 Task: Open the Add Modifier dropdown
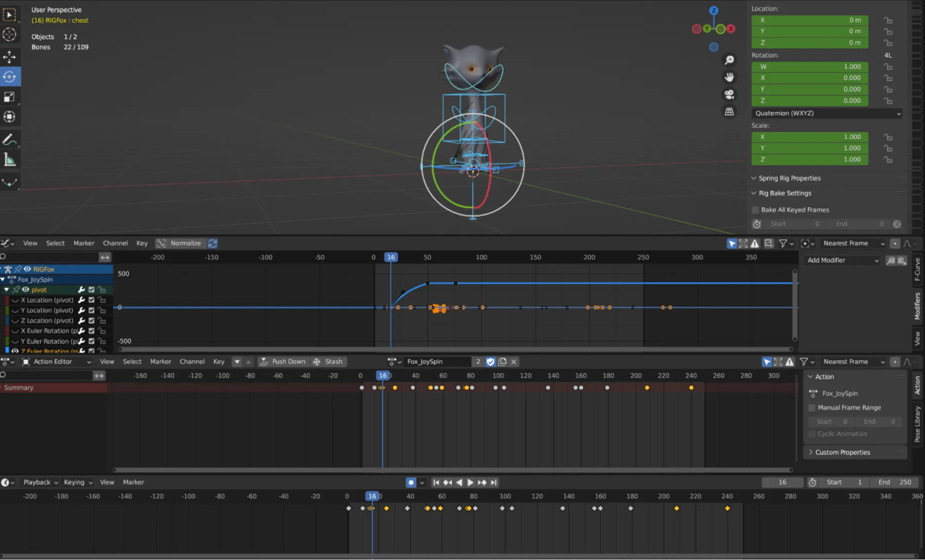pos(843,260)
